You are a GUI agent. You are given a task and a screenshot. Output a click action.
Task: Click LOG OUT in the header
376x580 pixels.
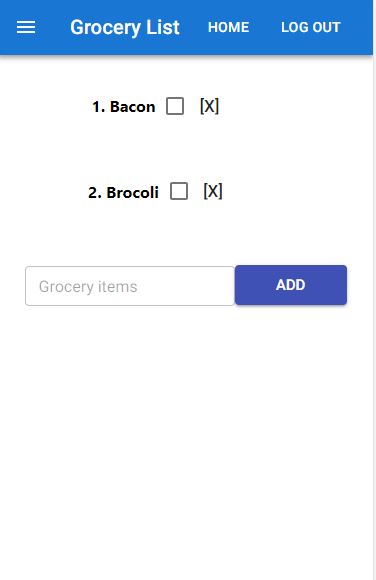310,27
